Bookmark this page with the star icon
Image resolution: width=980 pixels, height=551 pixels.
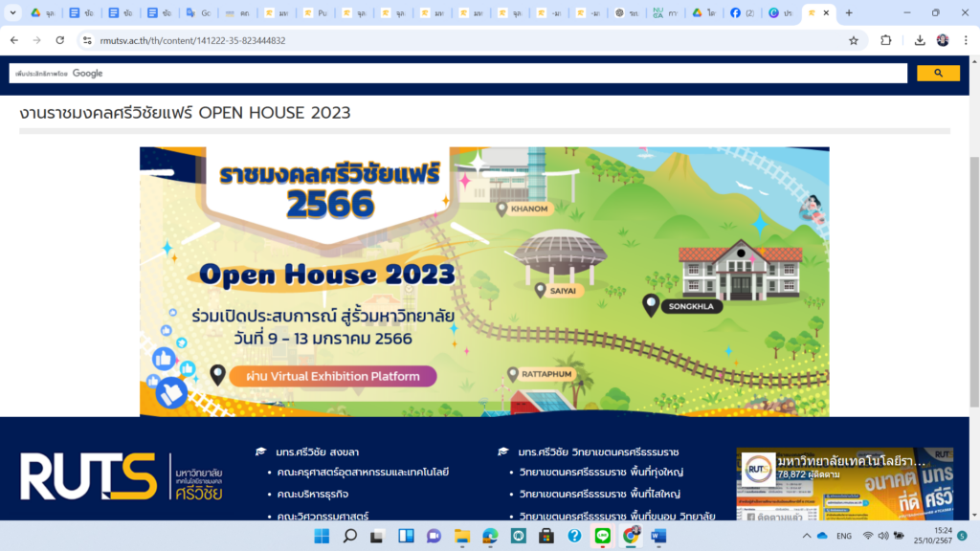tap(853, 40)
